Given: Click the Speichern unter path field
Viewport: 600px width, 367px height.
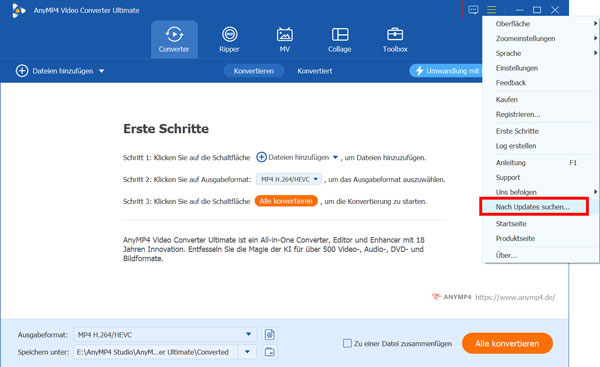Looking at the screenshot, I should point(156,352).
